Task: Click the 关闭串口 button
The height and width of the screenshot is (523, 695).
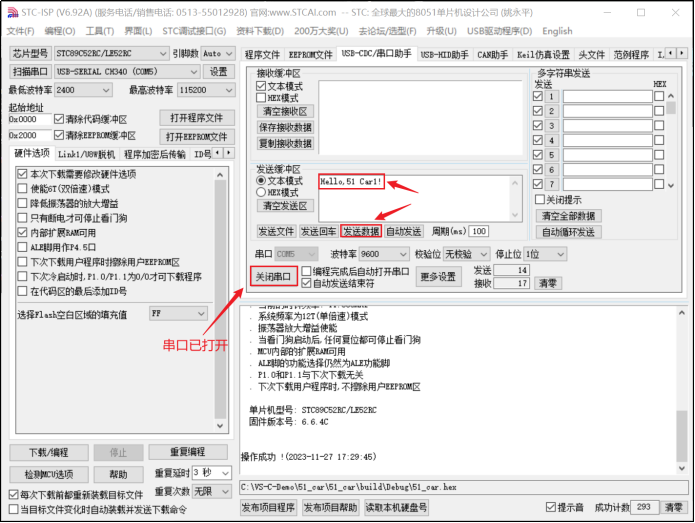Action: (x=273, y=277)
